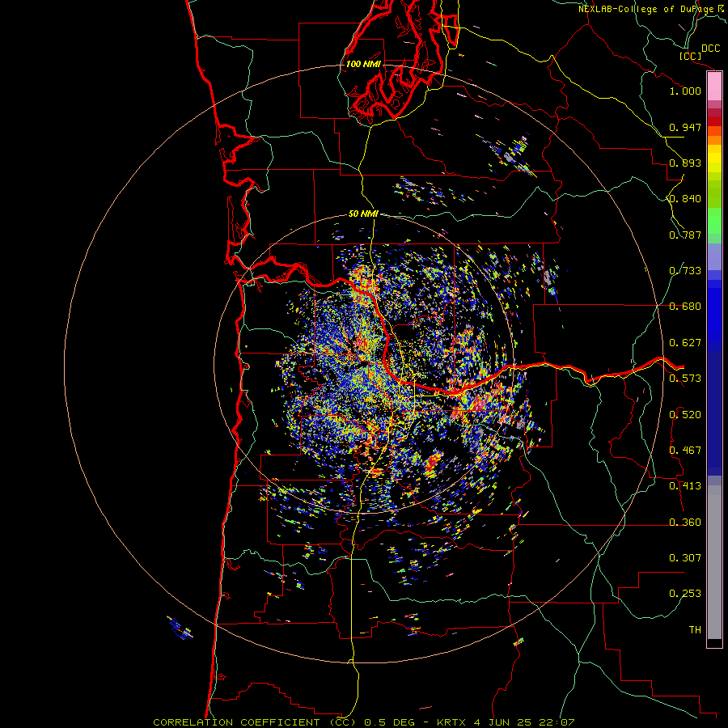728x728 pixels.
Task: Select the 0.733 scale label
Action: (x=685, y=271)
